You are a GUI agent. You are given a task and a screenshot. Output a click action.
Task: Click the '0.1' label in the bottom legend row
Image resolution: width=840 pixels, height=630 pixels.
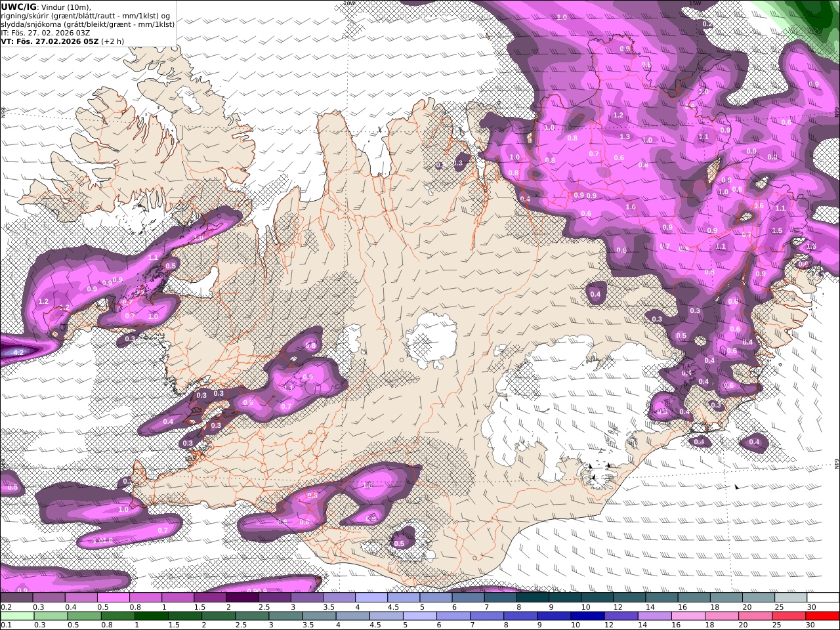coord(6,625)
